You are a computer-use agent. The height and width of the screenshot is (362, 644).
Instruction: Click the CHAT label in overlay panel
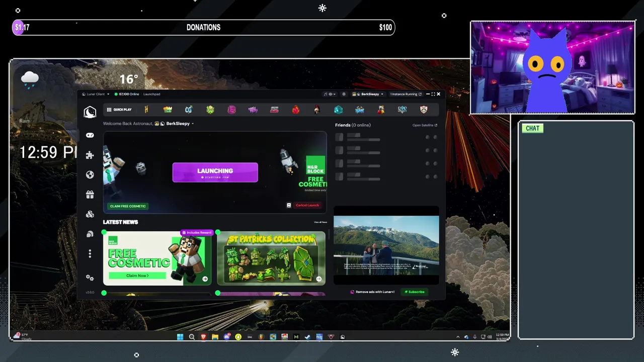[x=532, y=128]
